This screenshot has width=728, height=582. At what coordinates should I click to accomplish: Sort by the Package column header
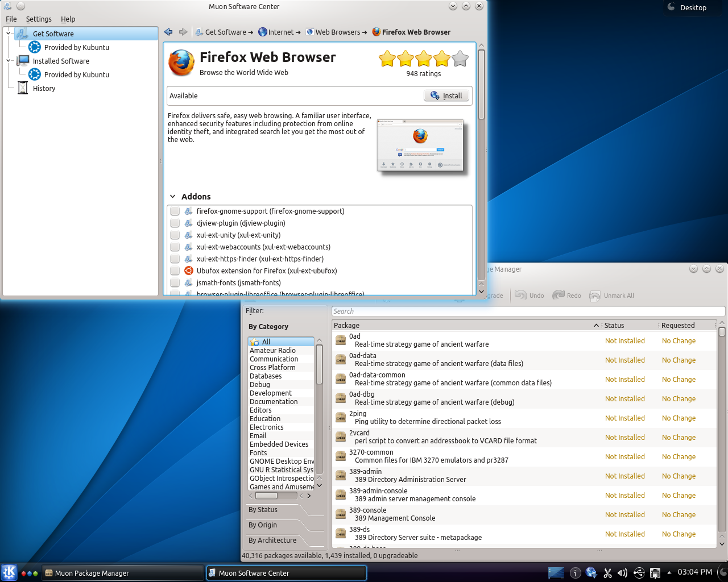click(466, 326)
